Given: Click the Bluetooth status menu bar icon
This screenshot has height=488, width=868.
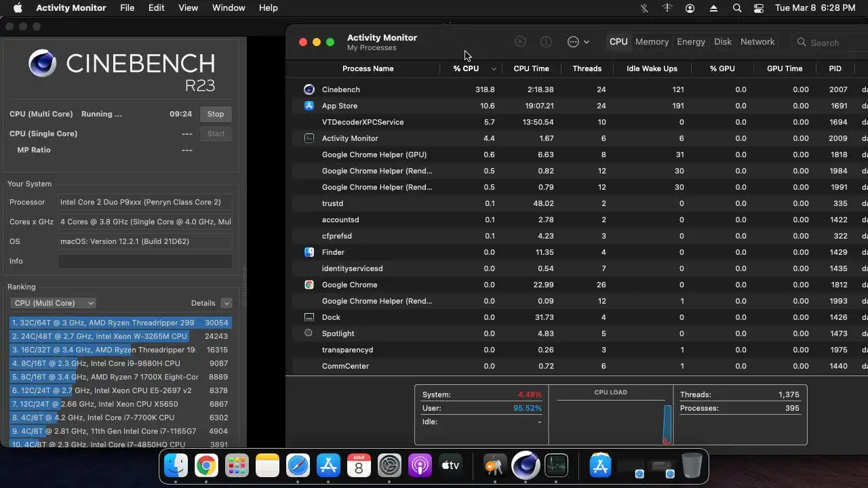Looking at the screenshot, I should [x=644, y=8].
